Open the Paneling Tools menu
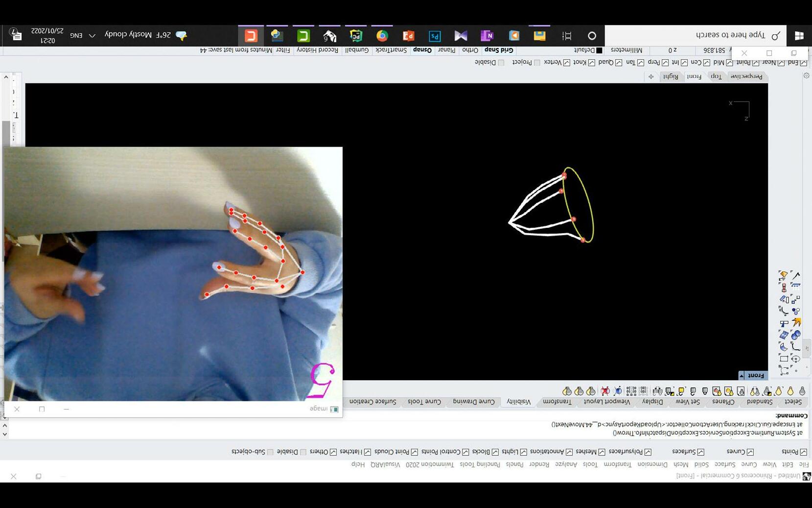The height and width of the screenshot is (508, 812). pyautogui.click(x=480, y=464)
